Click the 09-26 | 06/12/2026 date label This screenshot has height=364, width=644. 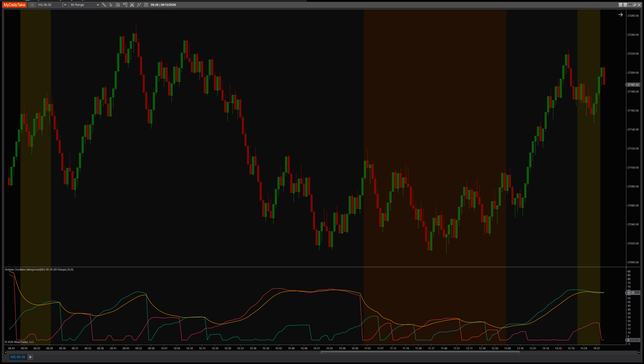(163, 5)
